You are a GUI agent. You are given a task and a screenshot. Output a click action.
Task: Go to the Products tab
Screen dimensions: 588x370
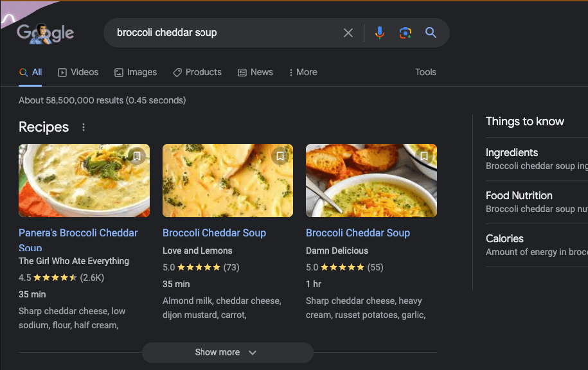pos(197,73)
